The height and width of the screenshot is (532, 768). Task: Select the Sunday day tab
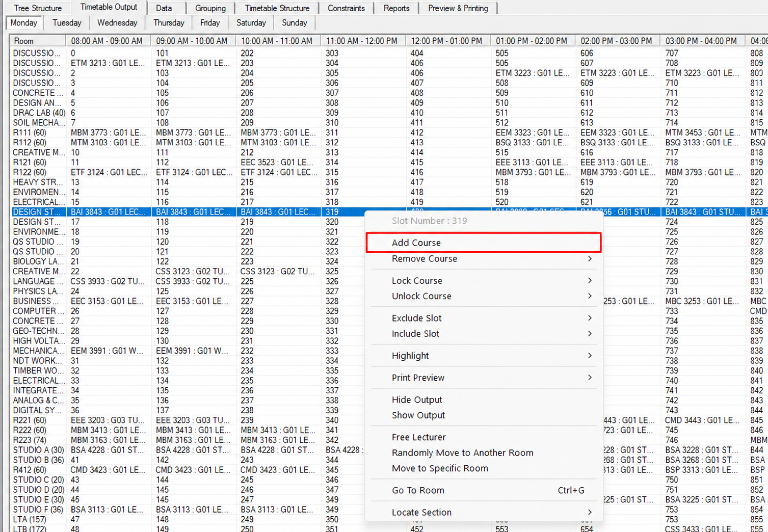pyautogui.click(x=295, y=23)
